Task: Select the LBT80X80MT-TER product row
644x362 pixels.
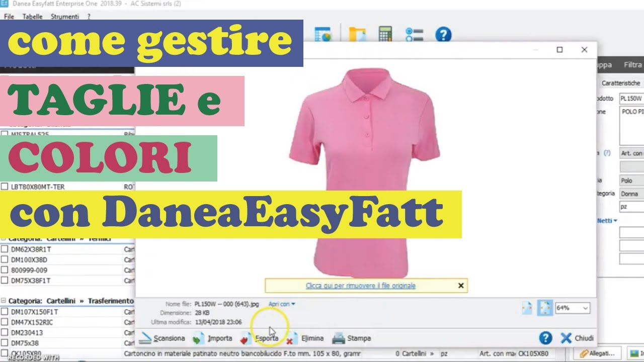Action: pos(67,187)
